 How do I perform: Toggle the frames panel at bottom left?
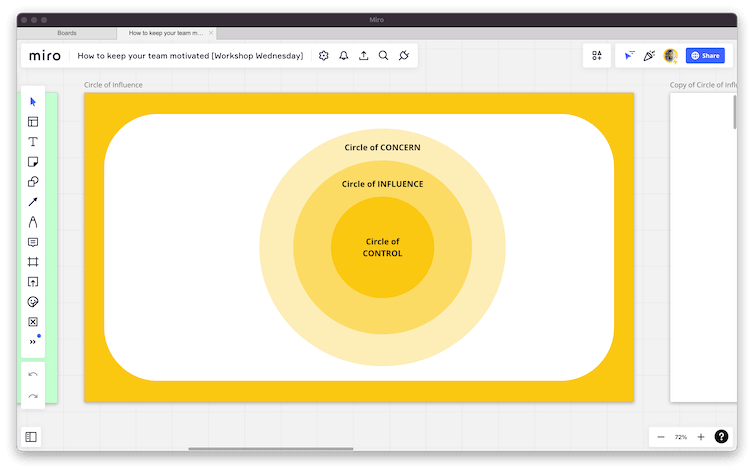[x=32, y=437]
